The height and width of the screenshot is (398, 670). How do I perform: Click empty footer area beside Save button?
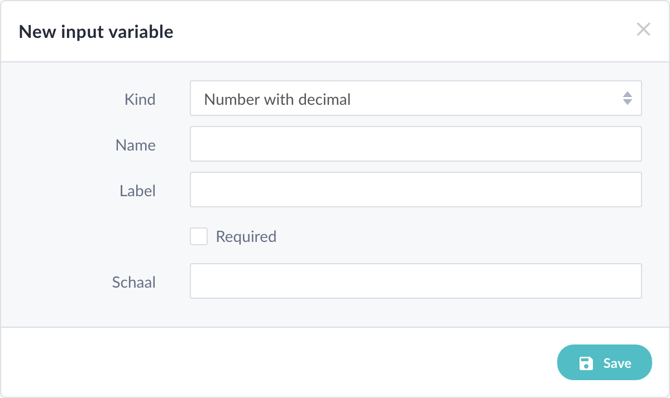coord(278,363)
